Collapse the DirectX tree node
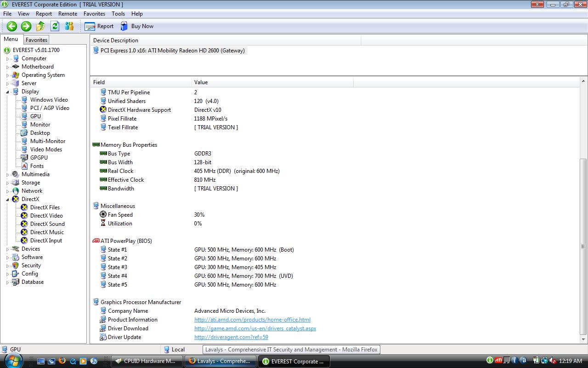This screenshot has height=368, width=588. pyautogui.click(x=8, y=199)
